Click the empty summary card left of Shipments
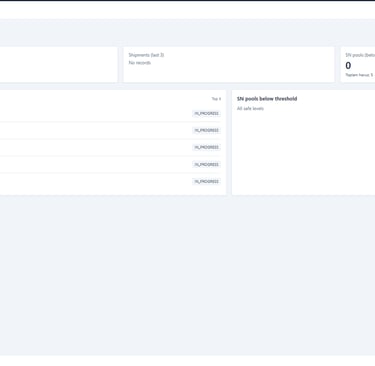 tap(58, 64)
